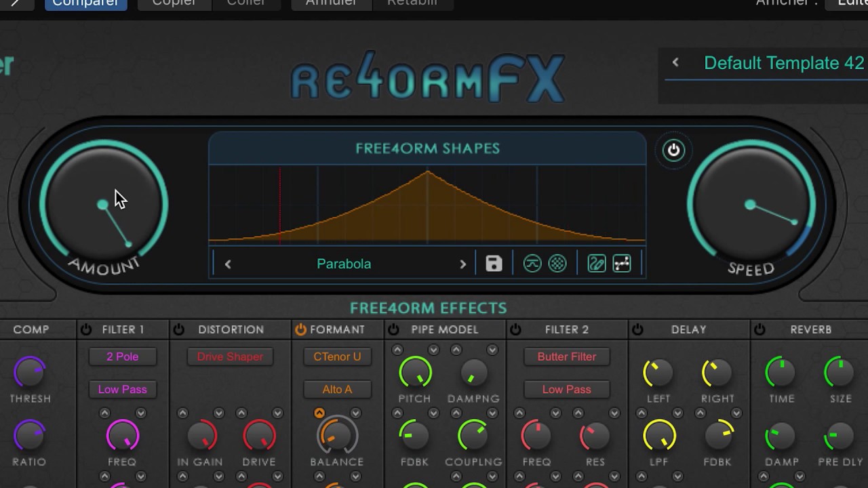Click the compressor THRESH knob

click(30, 373)
